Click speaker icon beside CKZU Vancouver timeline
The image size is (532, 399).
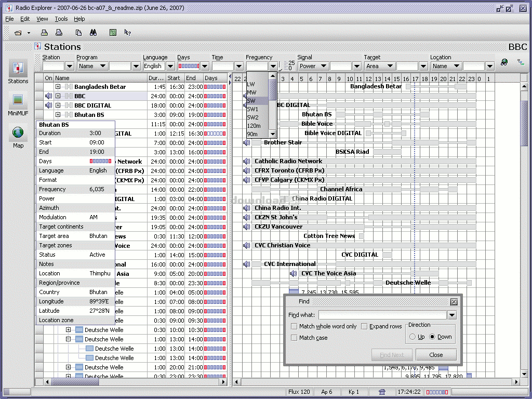[x=247, y=227]
